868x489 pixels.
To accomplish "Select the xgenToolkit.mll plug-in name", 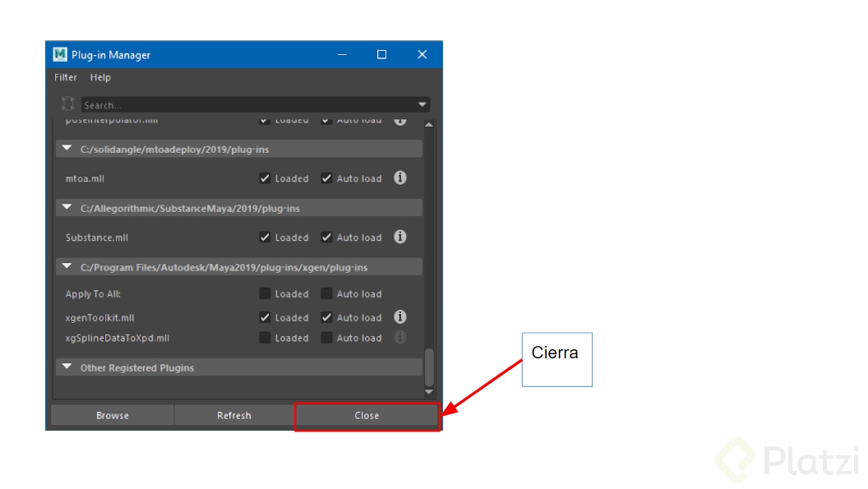I will point(99,318).
